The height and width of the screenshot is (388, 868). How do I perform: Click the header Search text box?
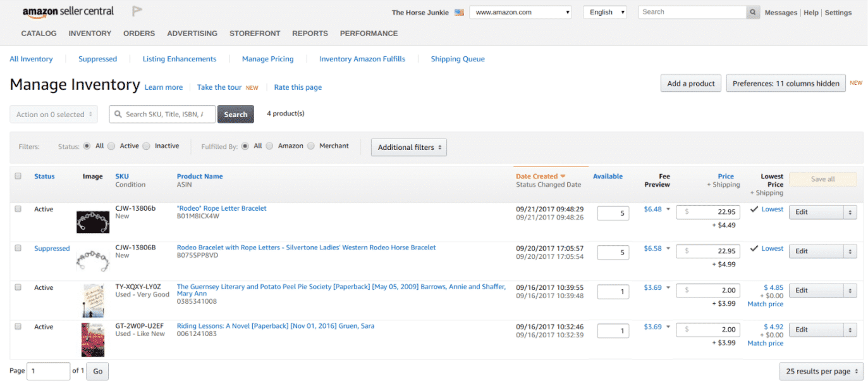[692, 12]
